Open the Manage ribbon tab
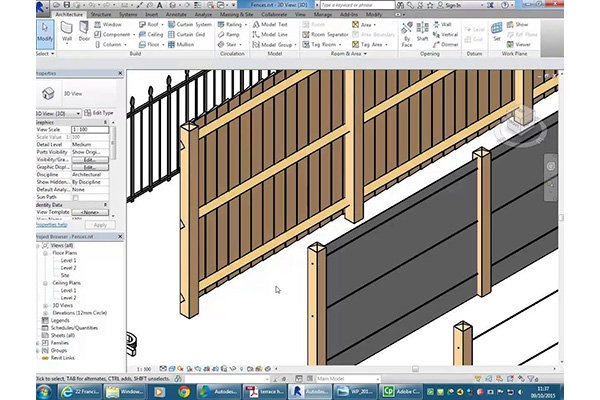Image resolution: width=600 pixels, height=400 pixels. pyautogui.click(x=323, y=15)
